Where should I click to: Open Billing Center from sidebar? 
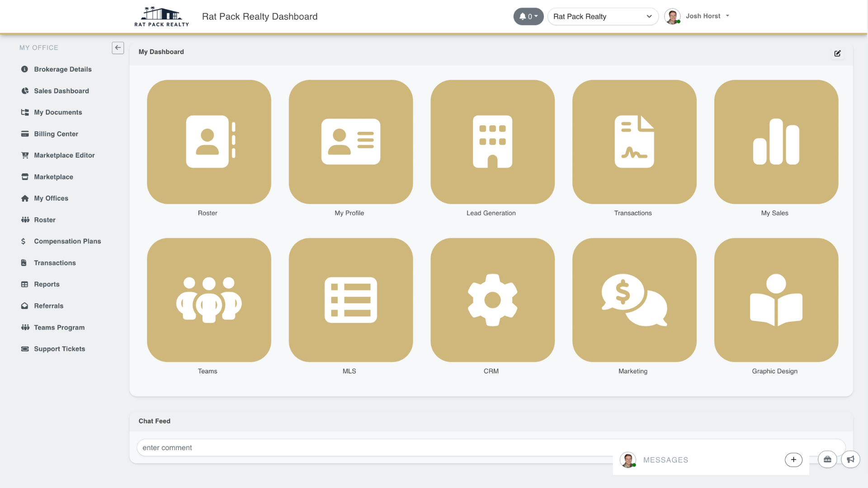(x=56, y=134)
